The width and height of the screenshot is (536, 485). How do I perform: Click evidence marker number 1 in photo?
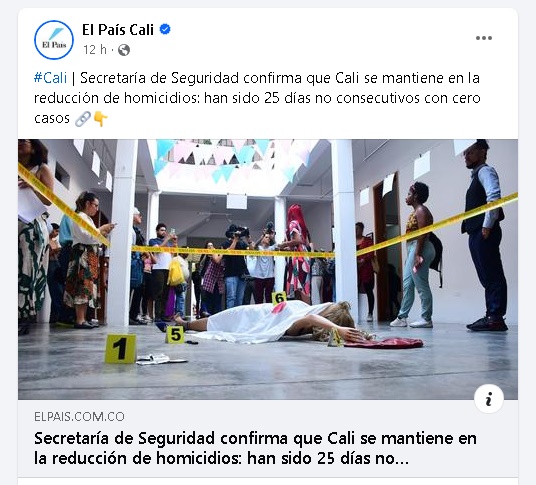(x=120, y=349)
